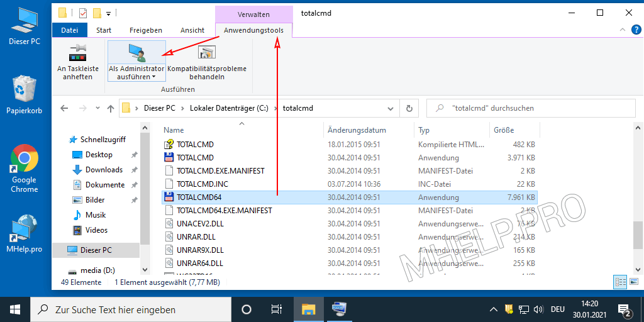Click the totalcmd durchsuchen search field
Screen dimensions: 644x322
pos(531,108)
